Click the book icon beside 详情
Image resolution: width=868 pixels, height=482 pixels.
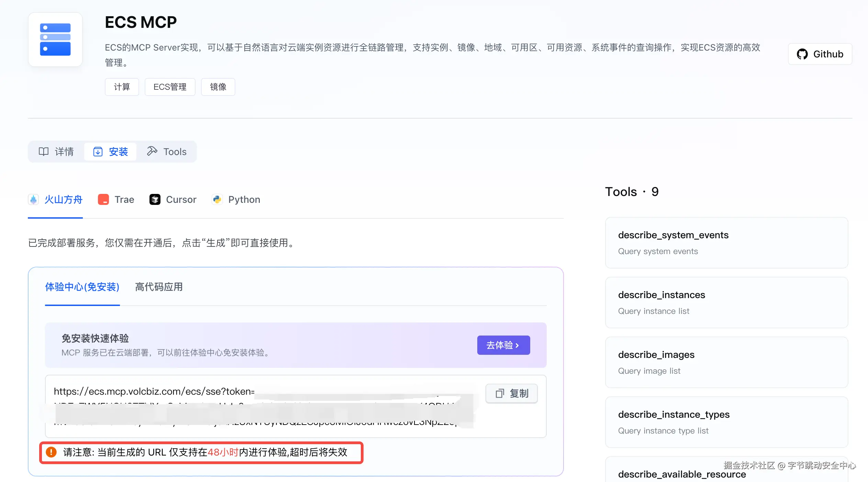pos(44,152)
